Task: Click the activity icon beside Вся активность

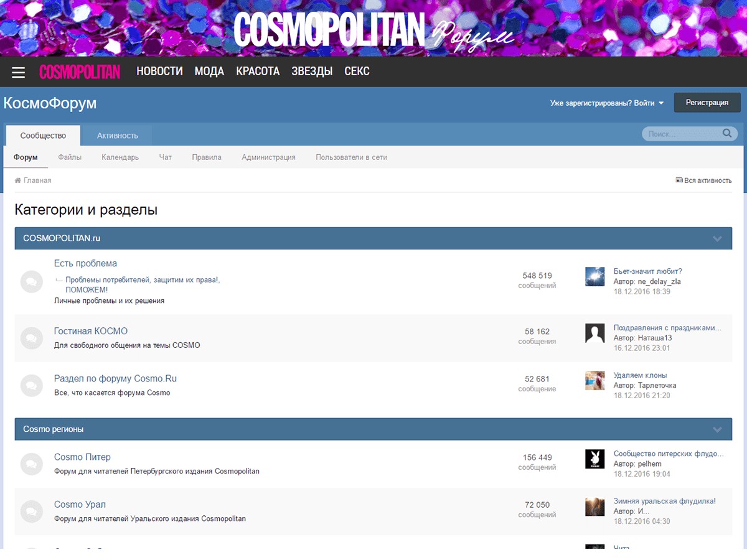Action: [679, 180]
